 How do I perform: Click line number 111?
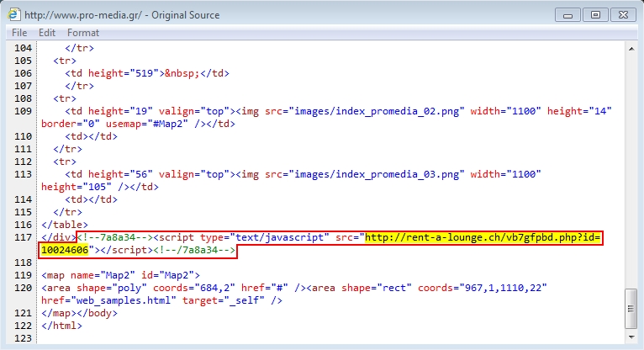(23, 149)
